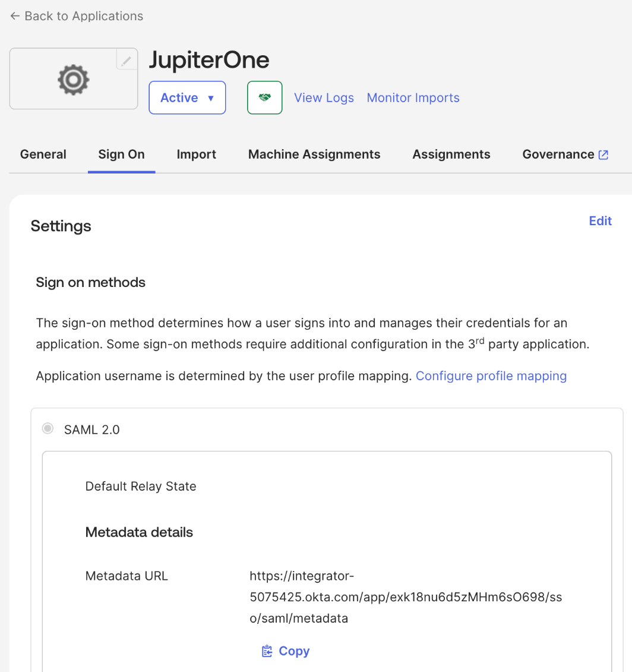Click the clipboard icon next to Copy
Image resolution: width=632 pixels, height=672 pixels.
tap(267, 651)
